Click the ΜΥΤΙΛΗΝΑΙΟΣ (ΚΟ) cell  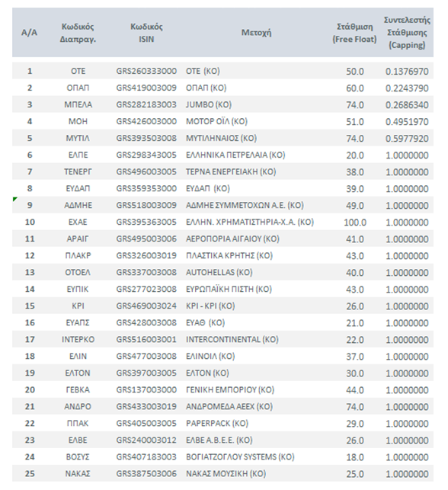tap(221, 138)
